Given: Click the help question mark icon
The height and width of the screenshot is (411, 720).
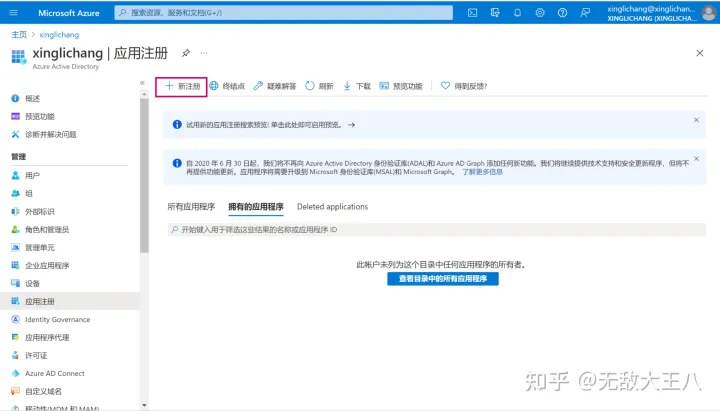Looking at the screenshot, I should [562, 13].
